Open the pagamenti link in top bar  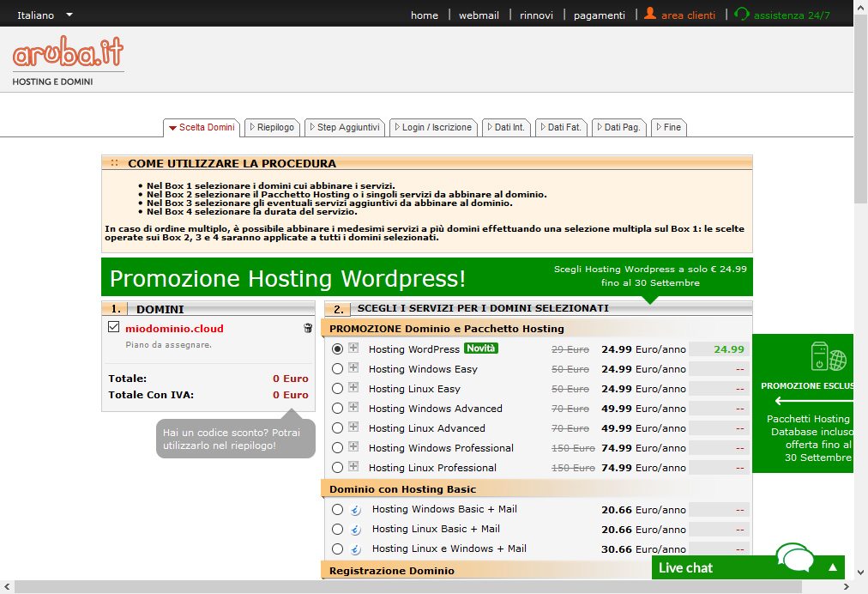[599, 15]
